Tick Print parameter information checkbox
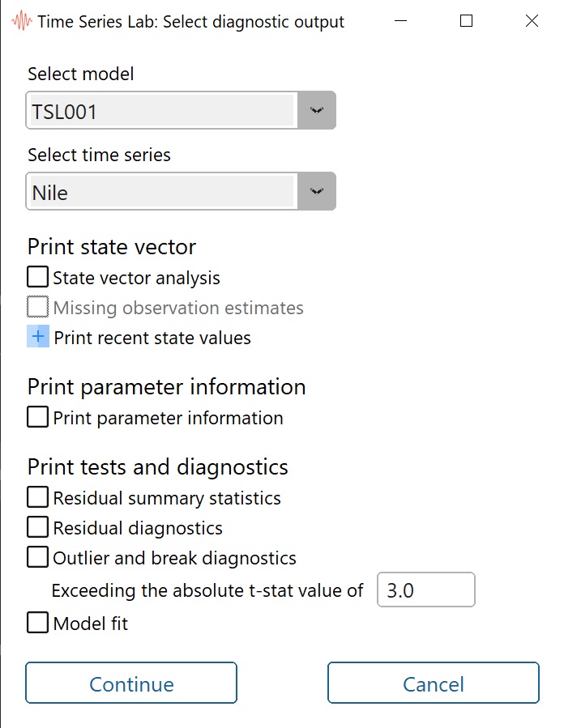564x728 pixels. pyautogui.click(x=38, y=418)
